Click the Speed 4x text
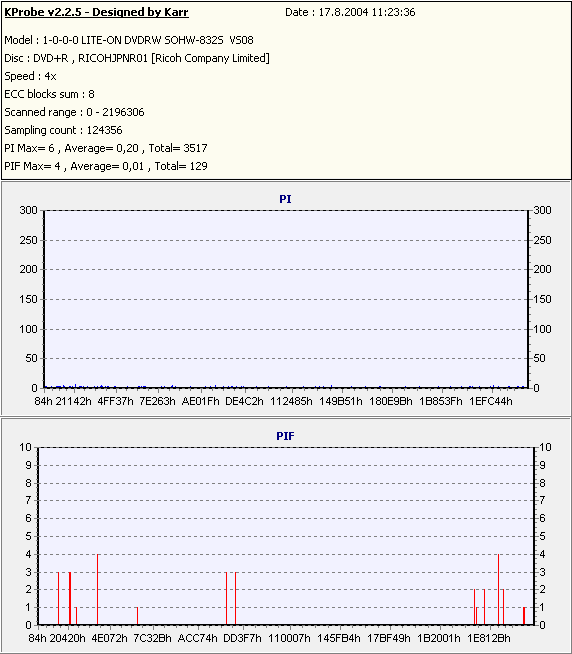This screenshot has height=654, width=572. (x=30, y=76)
